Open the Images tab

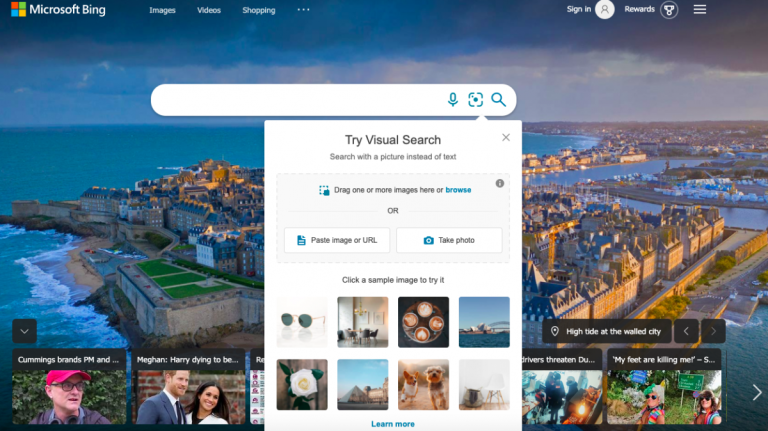[162, 10]
